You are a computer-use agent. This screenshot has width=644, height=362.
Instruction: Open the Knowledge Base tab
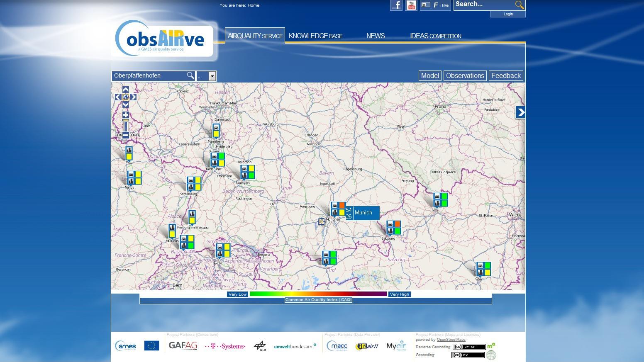(x=315, y=36)
